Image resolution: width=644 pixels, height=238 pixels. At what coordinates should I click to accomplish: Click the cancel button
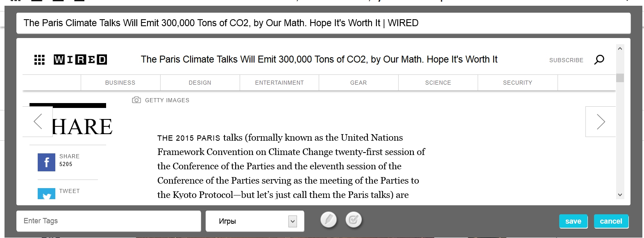point(611,221)
